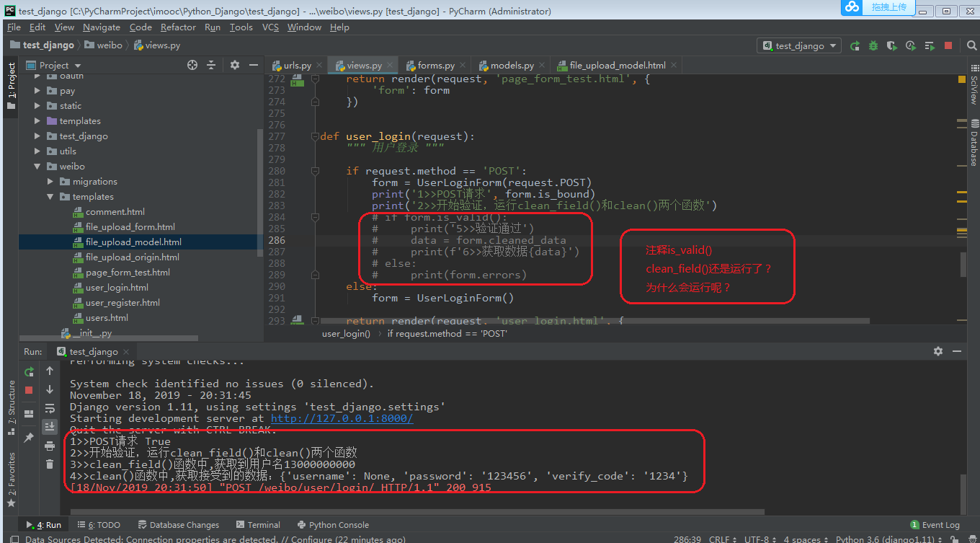
Task: Toggle the 2: Favorites side panel
Action: point(11,479)
